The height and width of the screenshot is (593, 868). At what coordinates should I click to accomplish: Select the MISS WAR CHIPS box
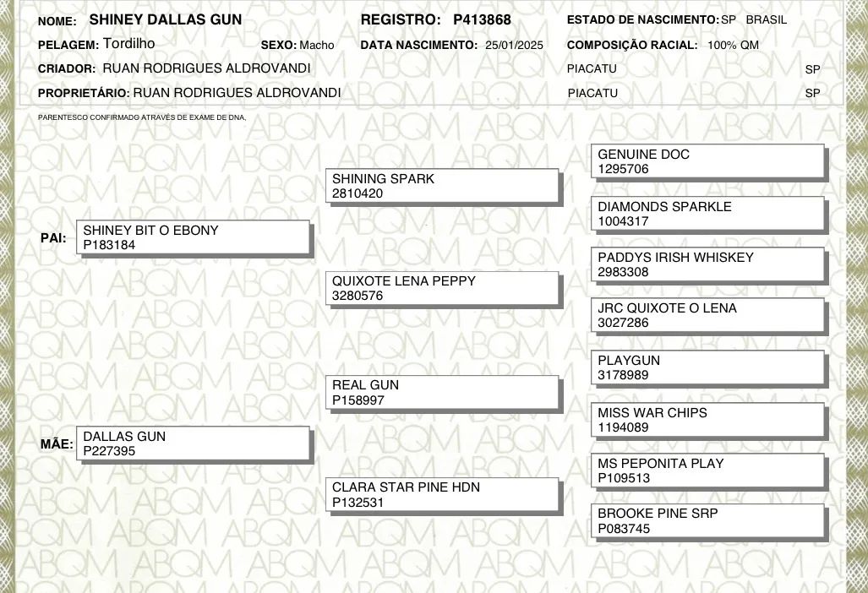[x=708, y=420]
